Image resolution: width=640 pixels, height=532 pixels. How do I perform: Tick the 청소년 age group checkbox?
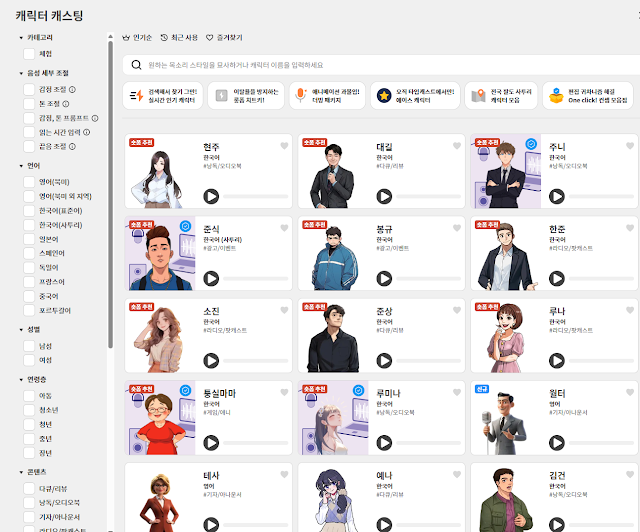29,410
